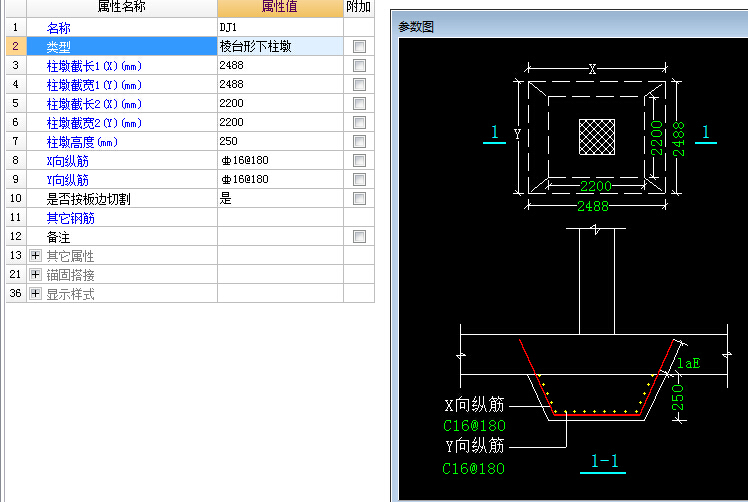The image size is (748, 502).
Task: Select the 柱墩截宽2 (Y) (mm) label
Action: pos(94,123)
